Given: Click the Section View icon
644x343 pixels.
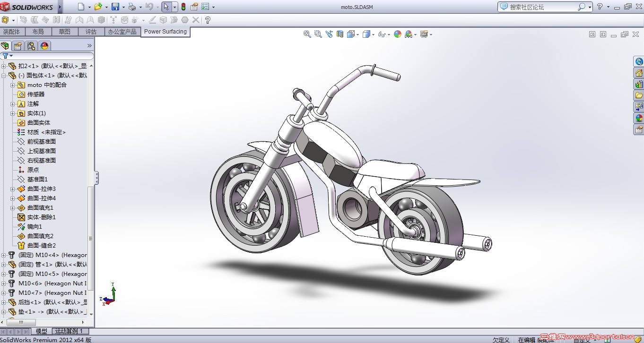Looking at the screenshot, I should pyautogui.click(x=340, y=34).
